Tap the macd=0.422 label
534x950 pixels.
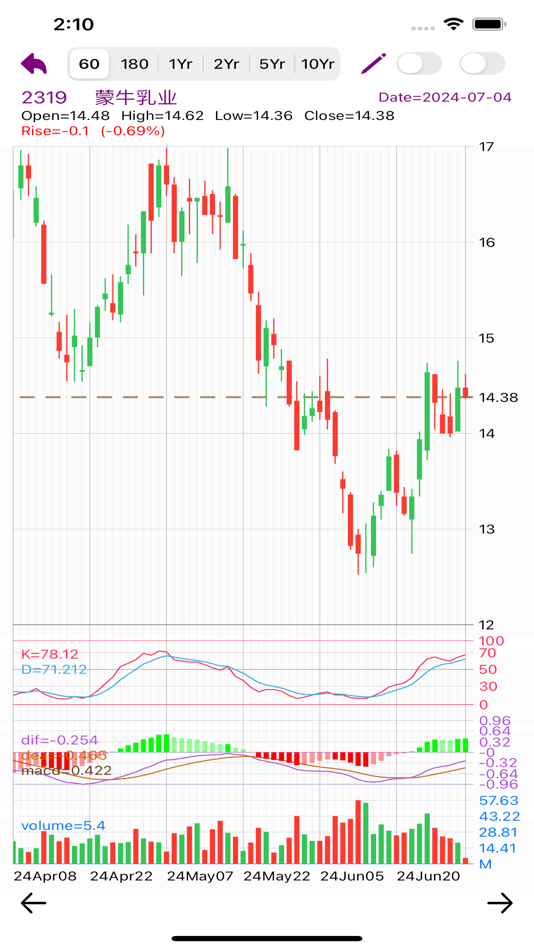click(x=67, y=771)
